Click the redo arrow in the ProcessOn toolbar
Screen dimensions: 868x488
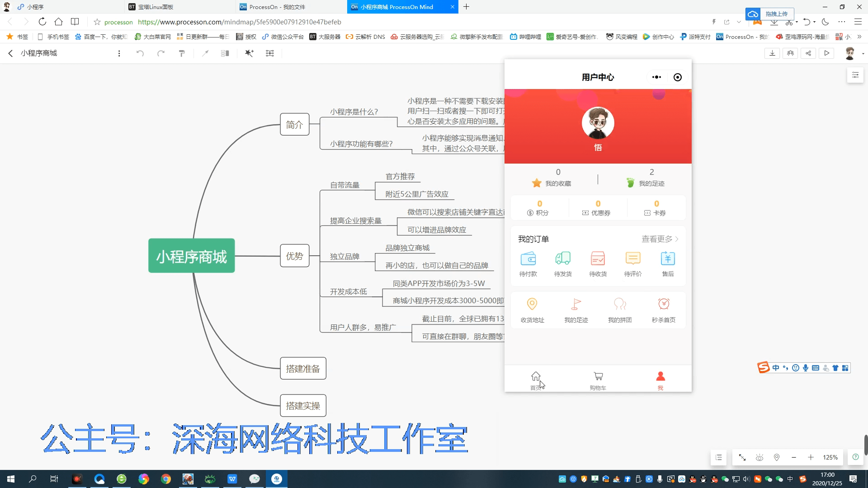click(x=161, y=53)
